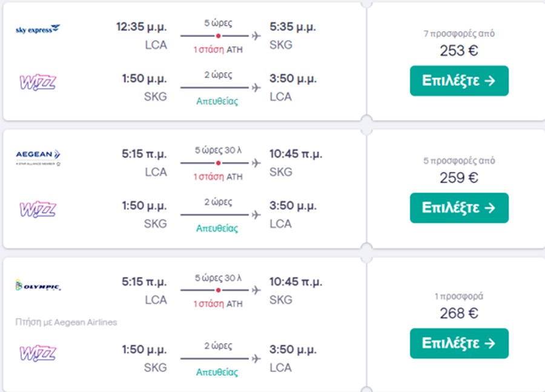Click the Wizz logo in the 259 € card
545x392 pixels.
tap(38, 210)
